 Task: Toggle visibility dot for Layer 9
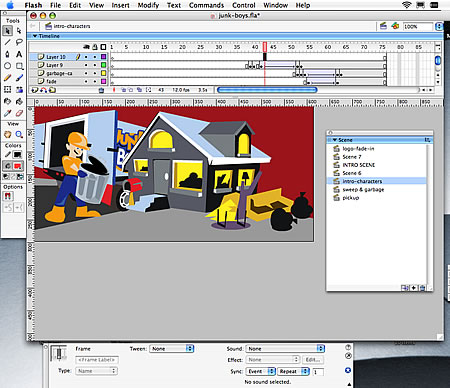coord(86,65)
